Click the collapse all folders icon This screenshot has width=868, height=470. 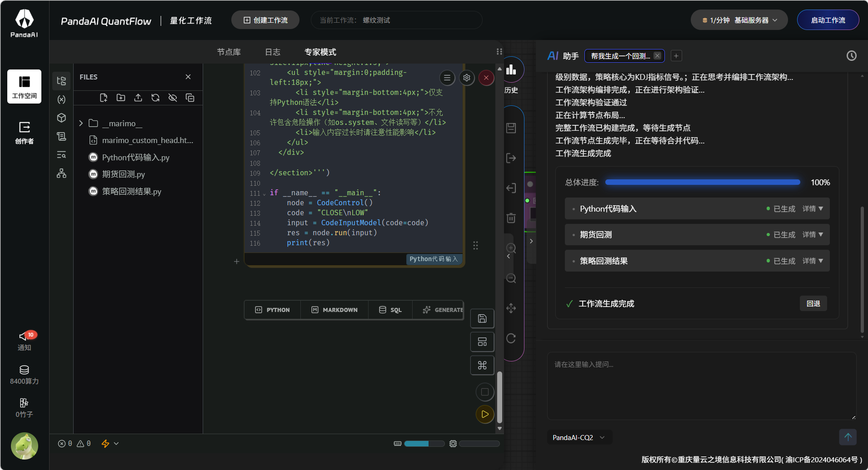(x=190, y=98)
